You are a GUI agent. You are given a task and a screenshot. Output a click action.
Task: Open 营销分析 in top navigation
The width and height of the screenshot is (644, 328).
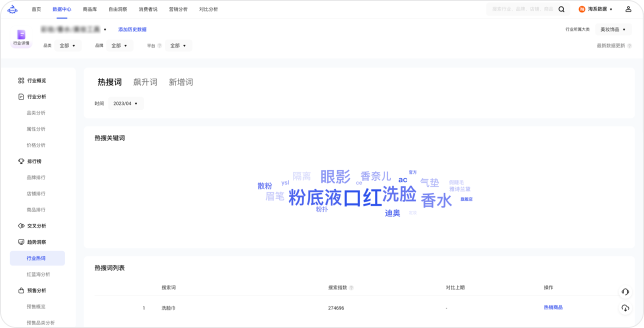pos(178,9)
